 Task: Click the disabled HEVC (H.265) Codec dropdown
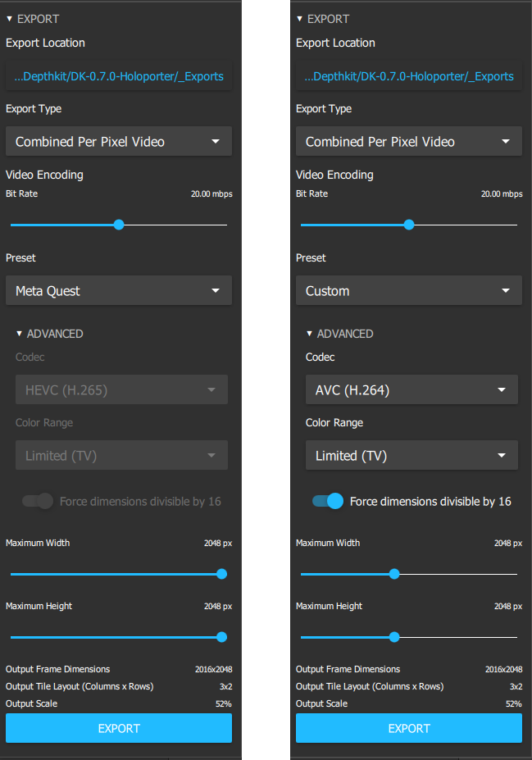(121, 389)
